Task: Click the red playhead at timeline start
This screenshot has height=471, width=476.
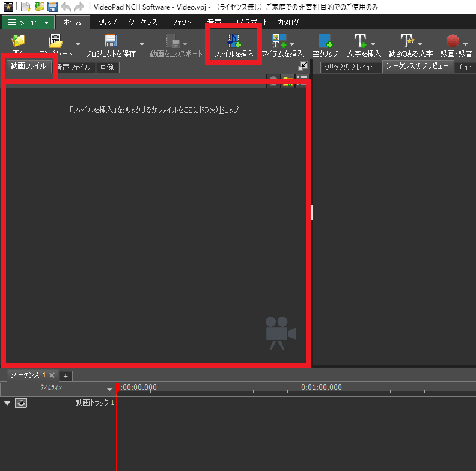Action: pos(118,388)
